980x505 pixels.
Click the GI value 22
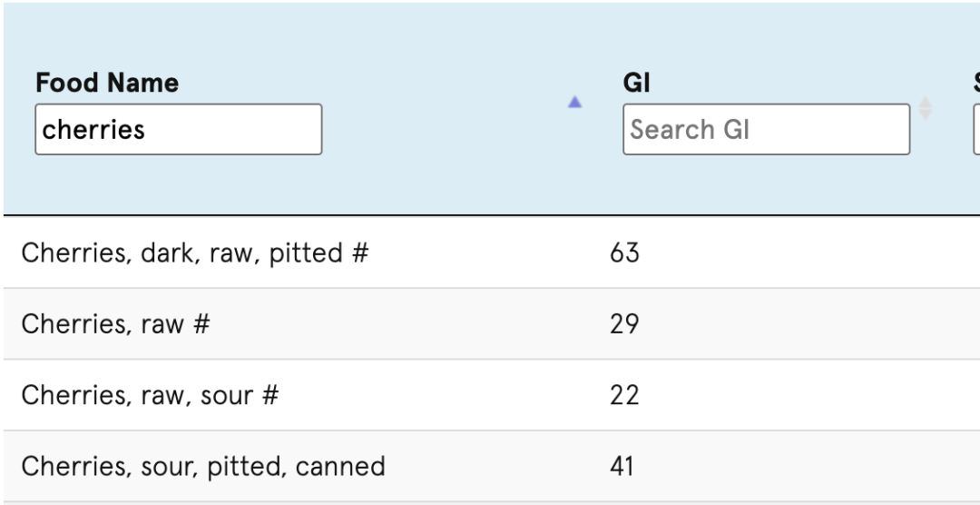(x=624, y=394)
